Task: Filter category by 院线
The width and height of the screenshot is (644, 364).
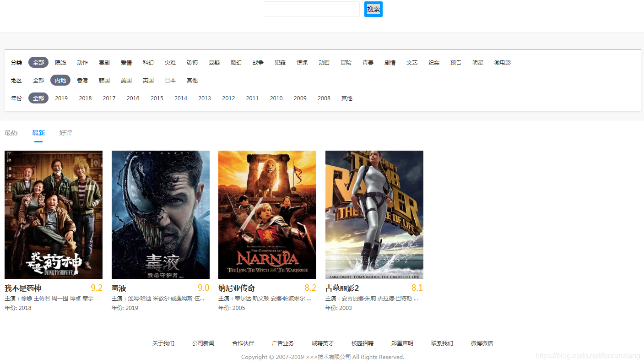Action: point(60,62)
